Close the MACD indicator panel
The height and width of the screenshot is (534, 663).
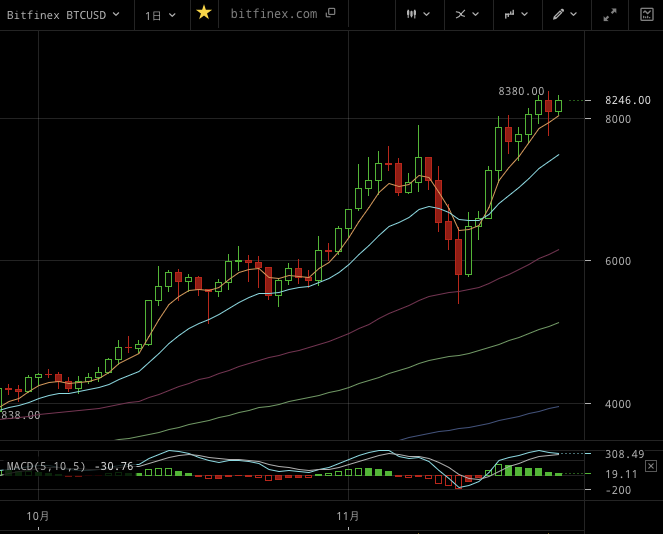click(x=651, y=466)
